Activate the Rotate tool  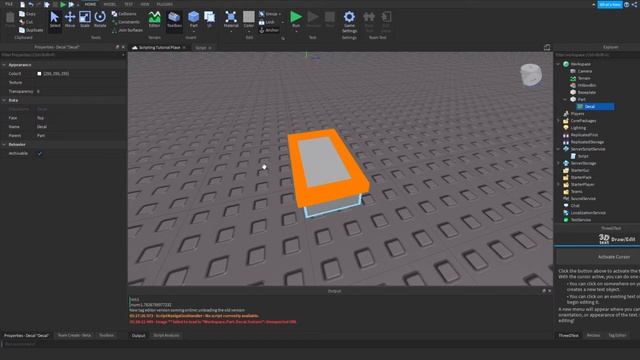click(100, 19)
